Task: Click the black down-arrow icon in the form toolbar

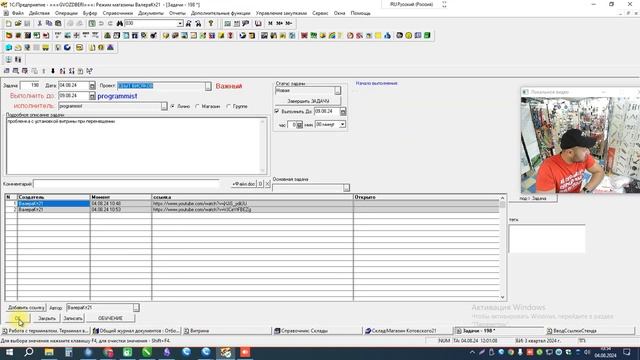Action: 53,71
